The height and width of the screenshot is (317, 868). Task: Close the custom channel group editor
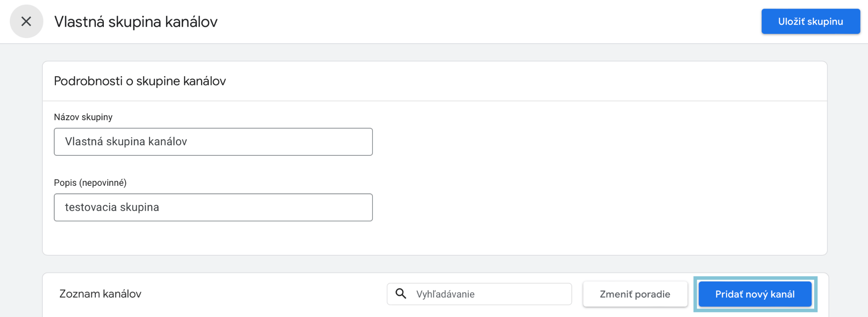click(26, 21)
